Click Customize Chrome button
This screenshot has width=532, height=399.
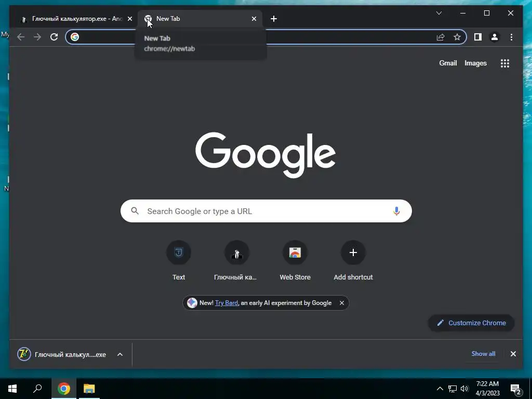[x=472, y=323]
